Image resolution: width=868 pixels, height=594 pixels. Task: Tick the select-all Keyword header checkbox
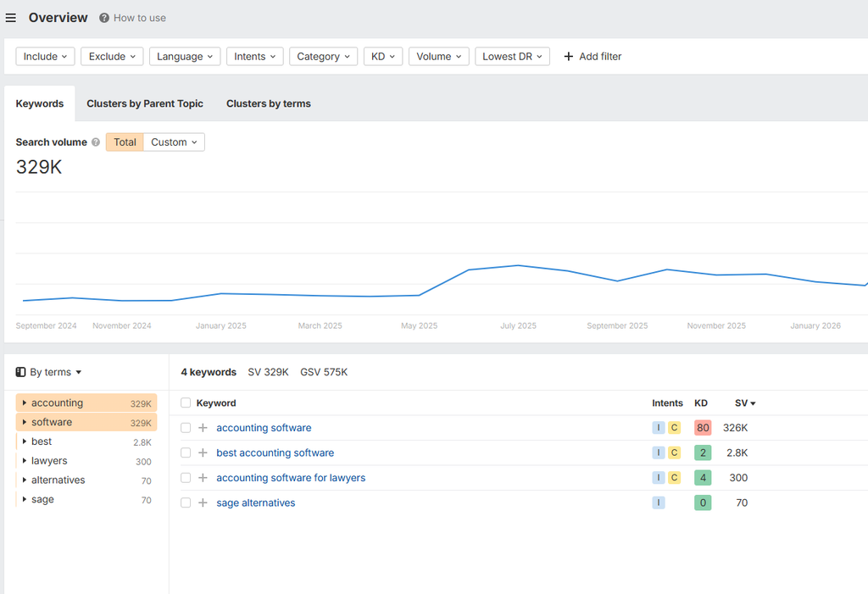pyautogui.click(x=186, y=403)
